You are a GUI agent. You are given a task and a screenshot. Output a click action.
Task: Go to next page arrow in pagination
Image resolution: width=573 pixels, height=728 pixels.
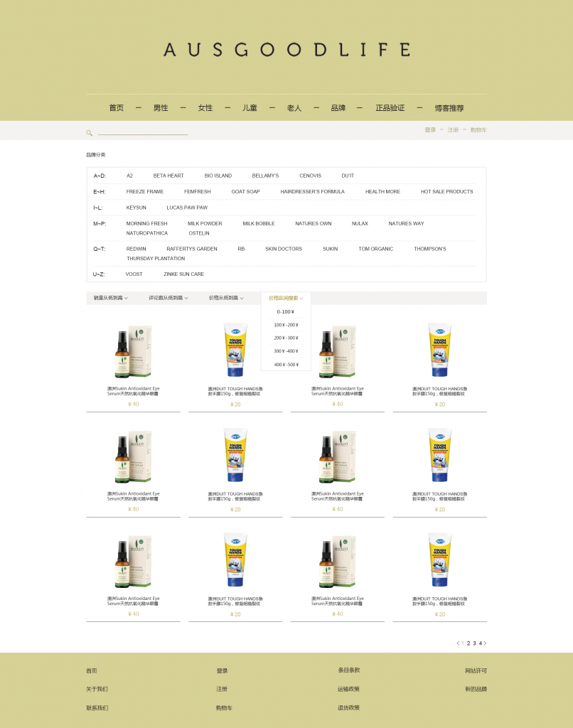486,643
